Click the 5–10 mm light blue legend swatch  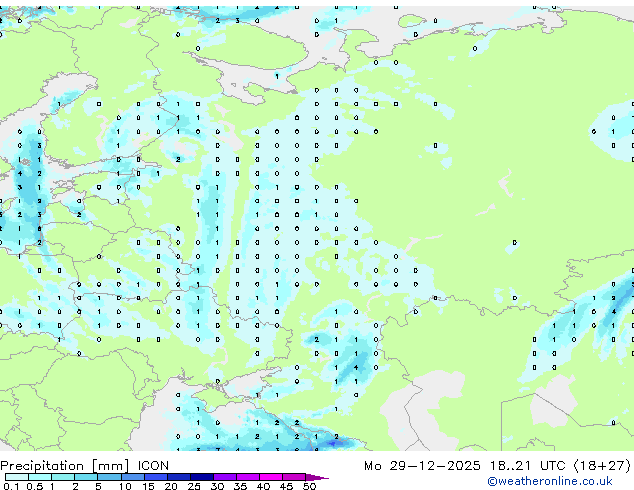[109, 477]
